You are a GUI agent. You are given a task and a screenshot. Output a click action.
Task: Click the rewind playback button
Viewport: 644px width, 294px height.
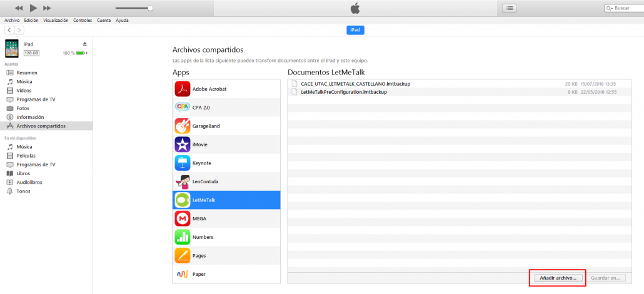pyautogui.click(x=19, y=8)
